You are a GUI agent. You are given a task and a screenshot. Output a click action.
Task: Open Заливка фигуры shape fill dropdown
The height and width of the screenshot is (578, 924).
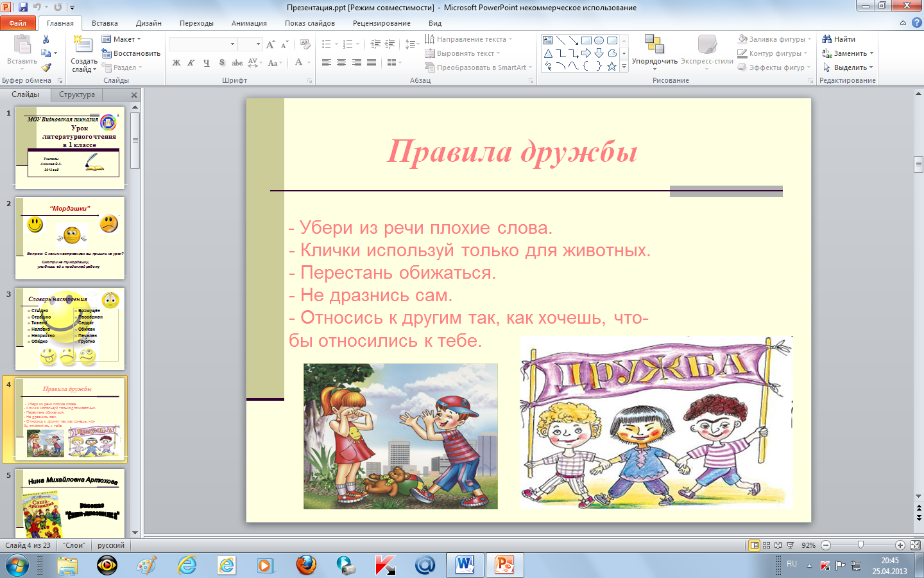click(x=775, y=39)
